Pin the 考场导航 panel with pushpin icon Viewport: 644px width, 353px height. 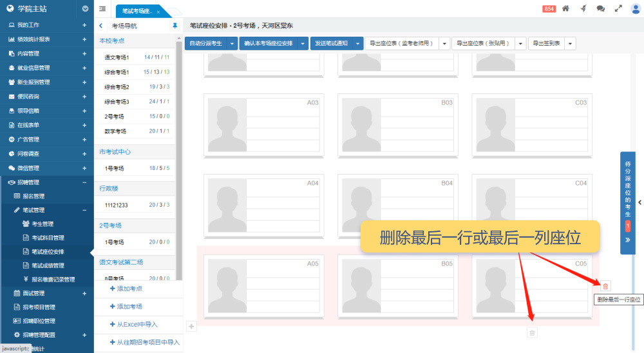click(x=175, y=26)
